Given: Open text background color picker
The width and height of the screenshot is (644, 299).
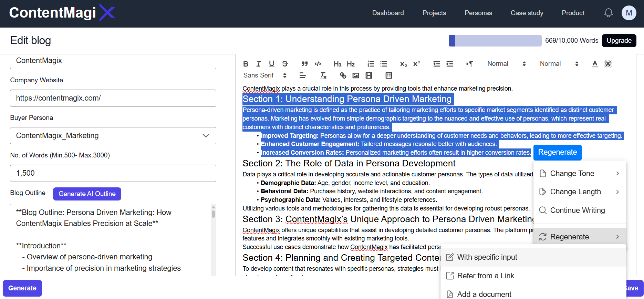Looking at the screenshot, I should [x=608, y=64].
